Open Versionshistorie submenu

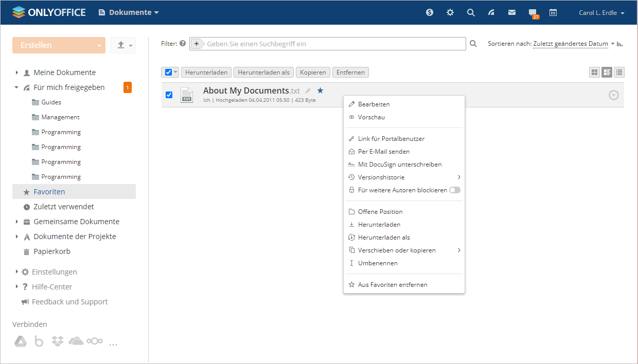tap(404, 177)
